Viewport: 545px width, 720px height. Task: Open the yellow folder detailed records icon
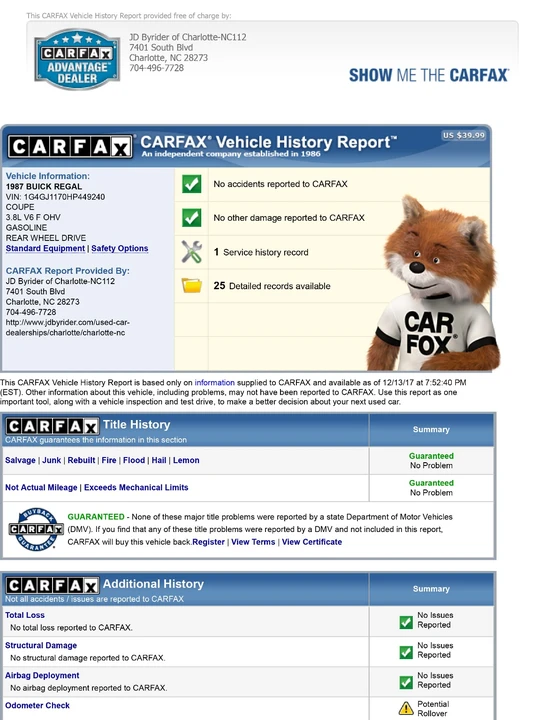[191, 285]
